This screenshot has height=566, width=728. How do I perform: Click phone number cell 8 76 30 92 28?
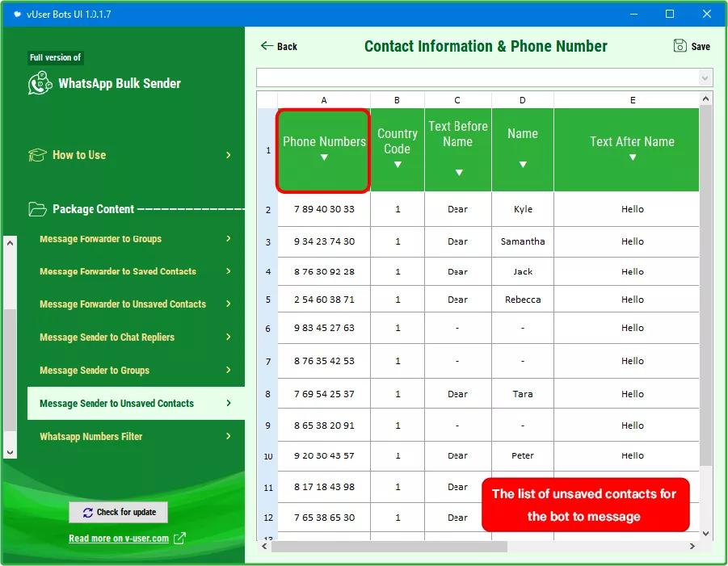(x=324, y=272)
